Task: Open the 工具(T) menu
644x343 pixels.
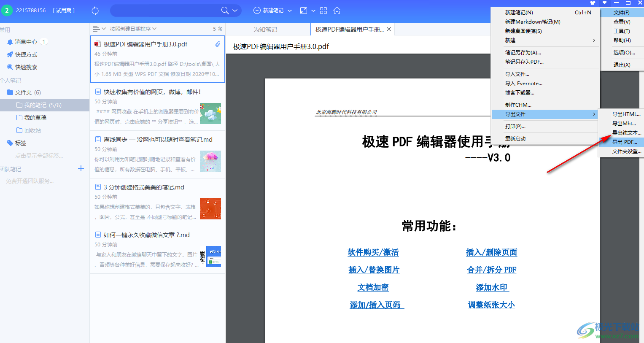Action: (622, 31)
